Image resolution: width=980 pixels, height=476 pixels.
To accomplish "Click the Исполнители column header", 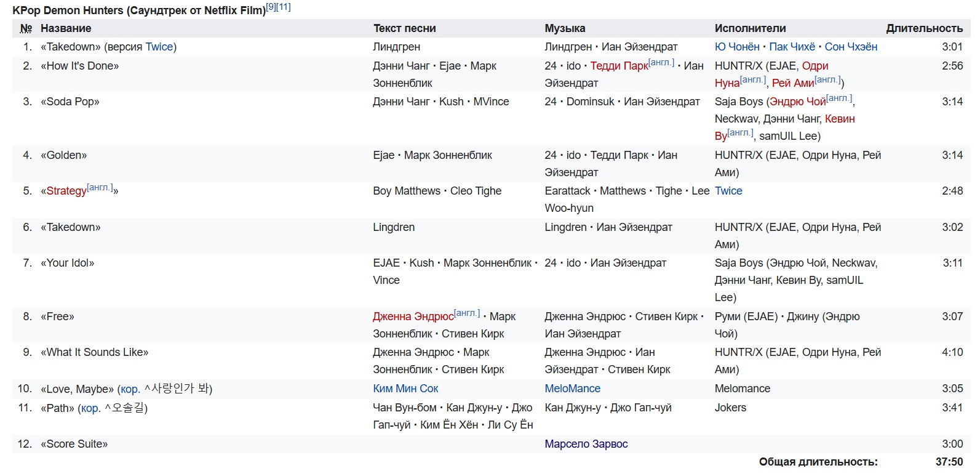I will point(750,28).
